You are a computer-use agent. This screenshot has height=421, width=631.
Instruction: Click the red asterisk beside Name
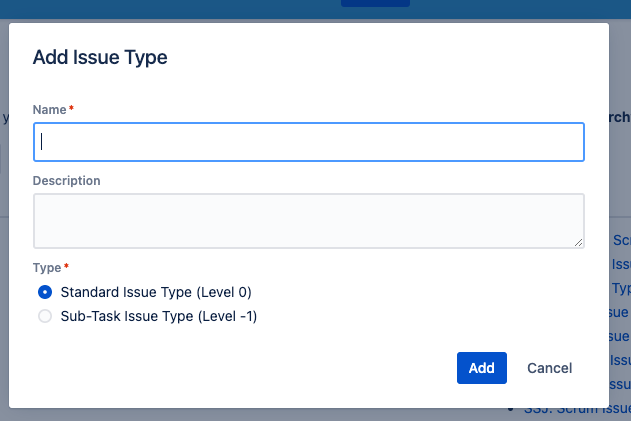coord(71,108)
